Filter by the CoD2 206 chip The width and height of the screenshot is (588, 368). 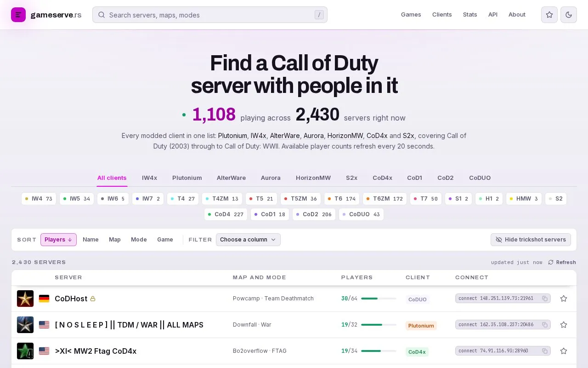314,214
